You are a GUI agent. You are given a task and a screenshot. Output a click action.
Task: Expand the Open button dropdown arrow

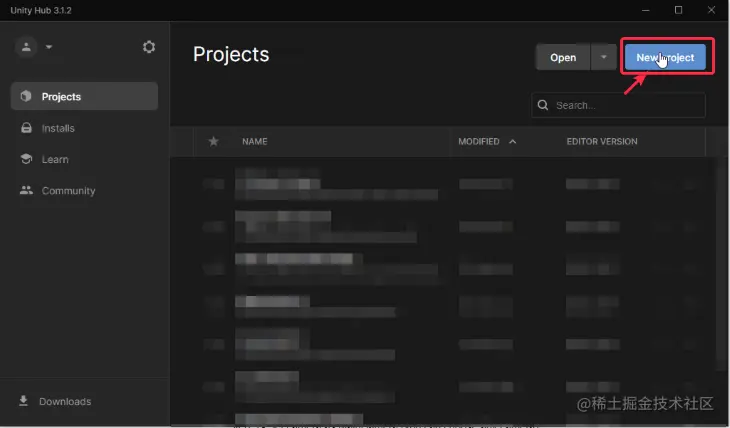[603, 57]
